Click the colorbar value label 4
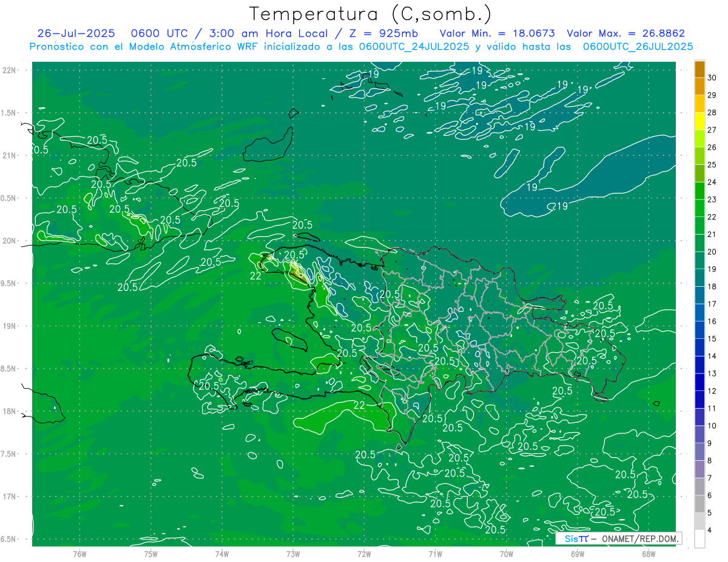This screenshot has height=562, width=728. point(710,530)
